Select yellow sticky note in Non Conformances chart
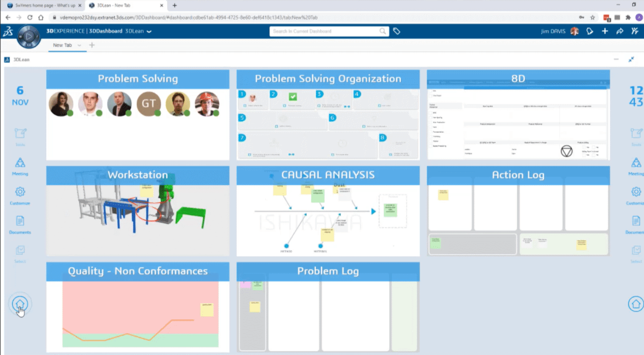This screenshot has width=644, height=355. click(x=207, y=309)
